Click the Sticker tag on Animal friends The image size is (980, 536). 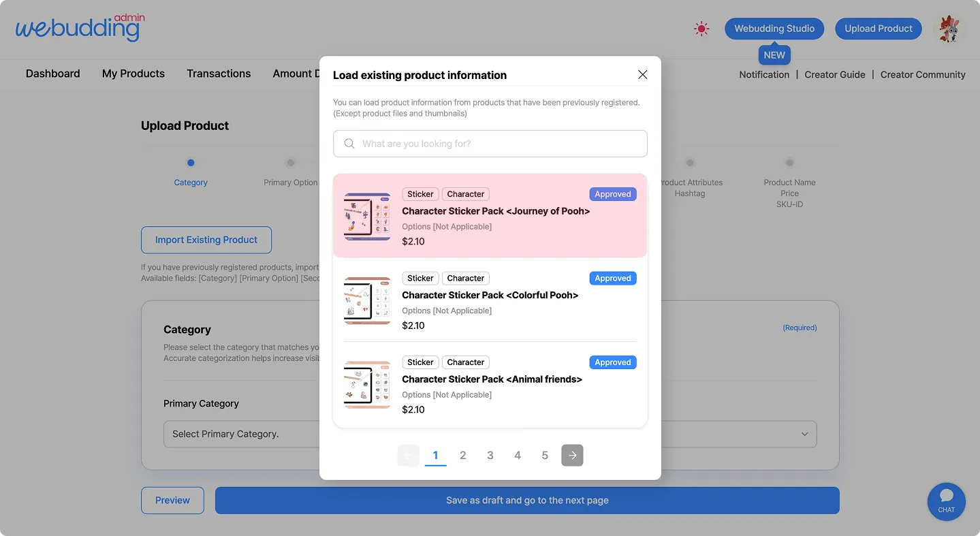coord(420,362)
